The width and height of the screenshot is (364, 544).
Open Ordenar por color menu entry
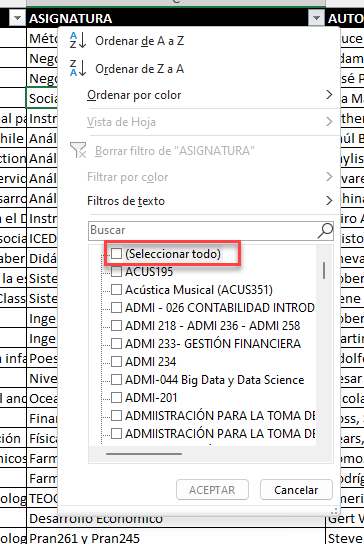point(134,95)
